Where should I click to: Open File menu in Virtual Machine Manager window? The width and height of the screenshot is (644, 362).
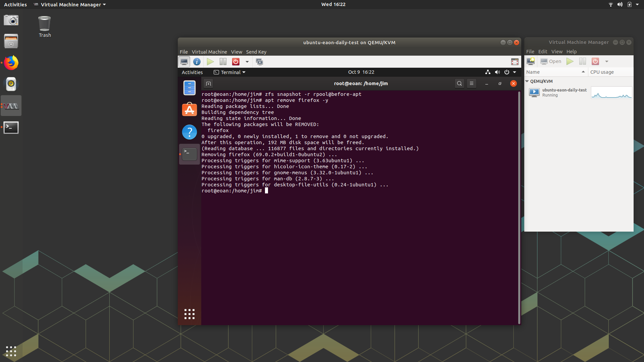point(530,52)
